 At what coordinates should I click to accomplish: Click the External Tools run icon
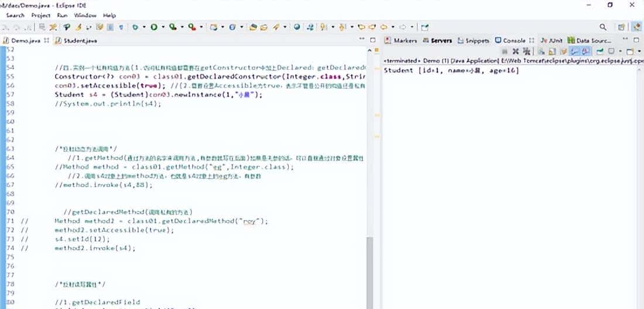pyautogui.click(x=192, y=27)
